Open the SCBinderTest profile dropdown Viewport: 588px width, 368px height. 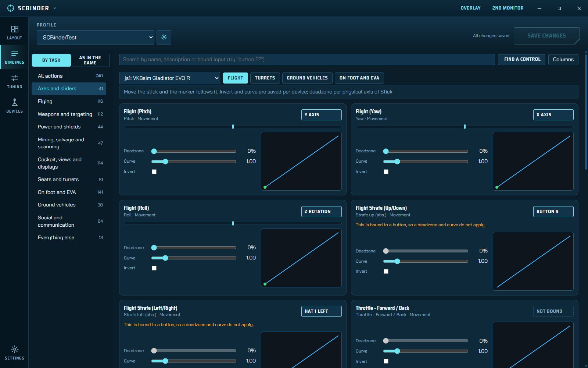click(x=96, y=37)
